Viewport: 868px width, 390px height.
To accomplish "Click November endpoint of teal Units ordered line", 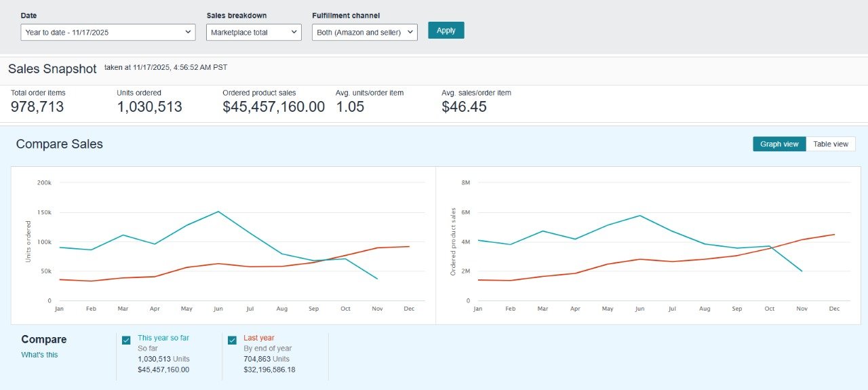I will click(x=377, y=279).
